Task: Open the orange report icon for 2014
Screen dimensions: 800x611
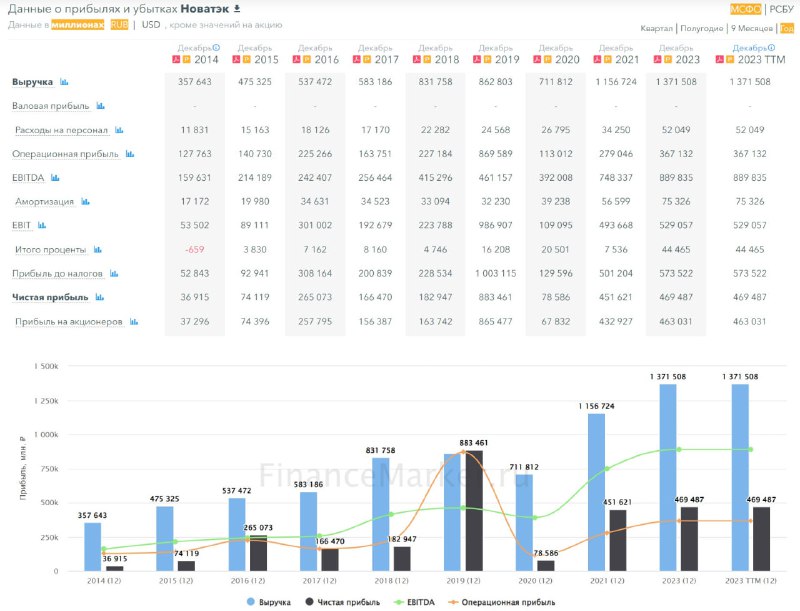Action: (x=186, y=60)
